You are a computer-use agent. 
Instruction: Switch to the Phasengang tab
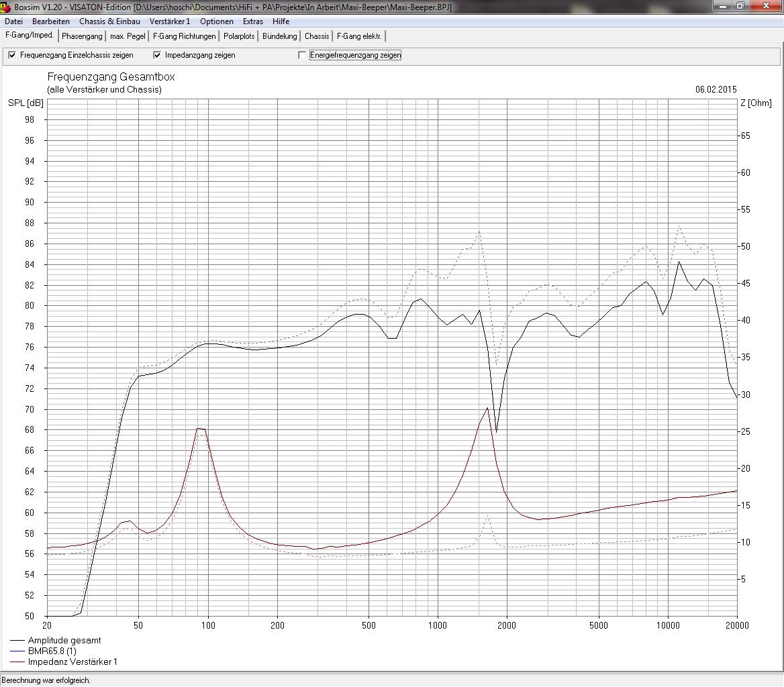click(x=82, y=36)
